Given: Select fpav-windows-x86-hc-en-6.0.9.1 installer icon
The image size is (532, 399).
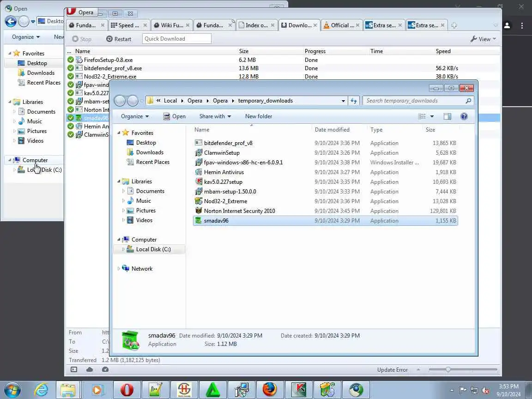Looking at the screenshot, I should coord(199,163).
